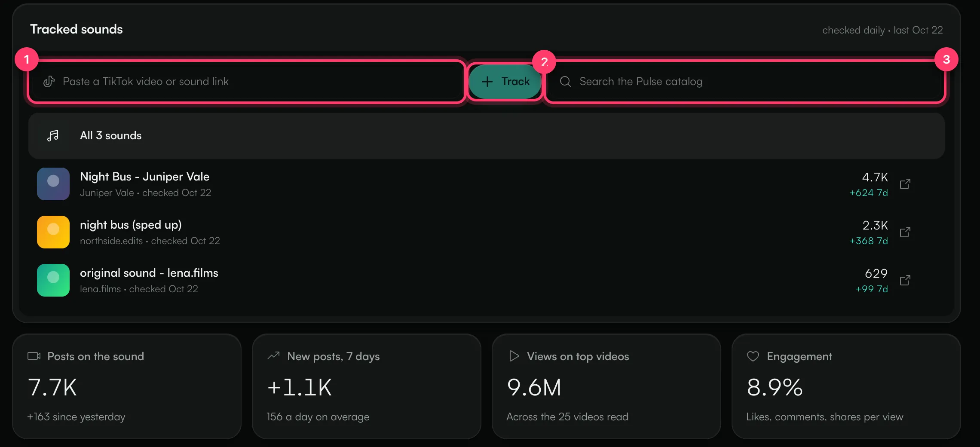Click checked daily · last Oct 22 status
Viewport: 980px width, 447px height.
[882, 30]
